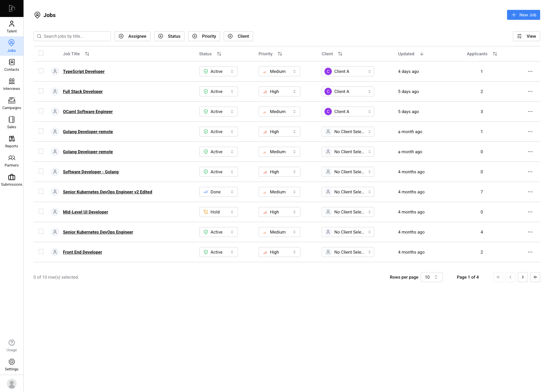Click the New Job button
This screenshot has height=392, width=550.
point(523,15)
